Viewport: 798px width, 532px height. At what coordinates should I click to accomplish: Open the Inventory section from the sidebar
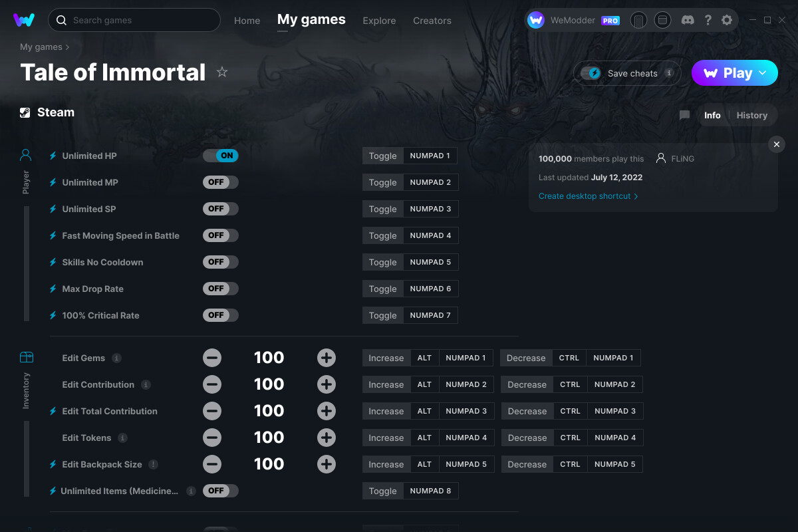[25, 357]
